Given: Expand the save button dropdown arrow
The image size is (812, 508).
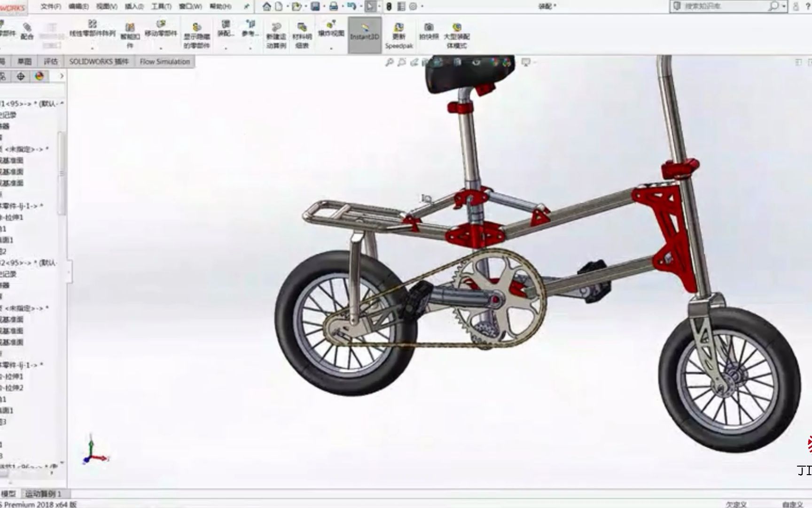Looking at the screenshot, I should point(323,7).
